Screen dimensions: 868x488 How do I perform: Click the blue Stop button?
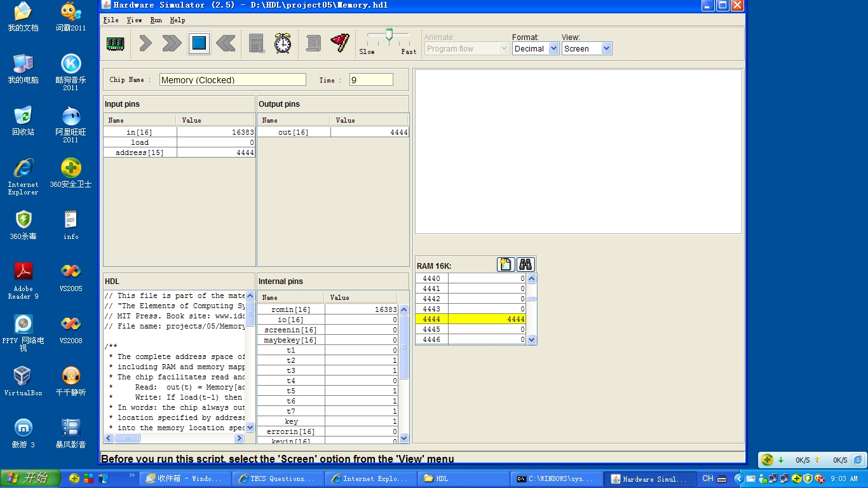click(199, 43)
